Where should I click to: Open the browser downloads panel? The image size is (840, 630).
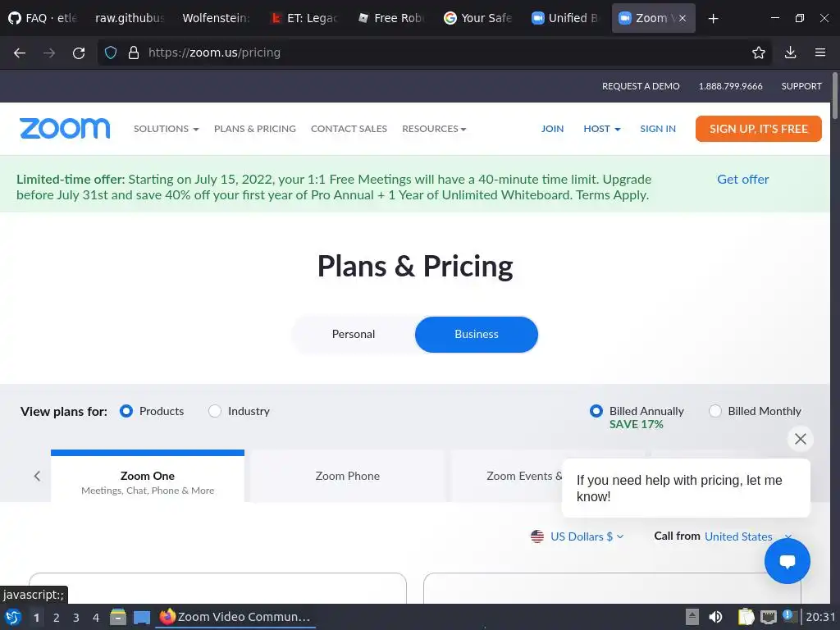tap(790, 52)
